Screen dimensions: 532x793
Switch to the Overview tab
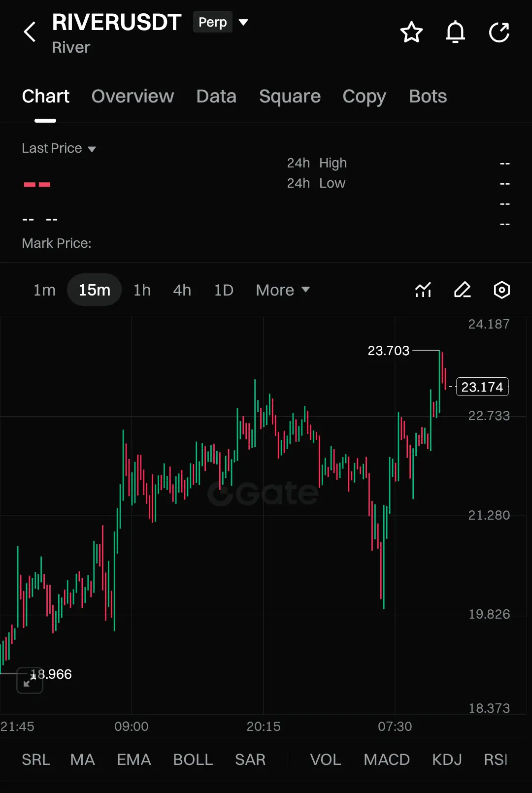point(133,97)
